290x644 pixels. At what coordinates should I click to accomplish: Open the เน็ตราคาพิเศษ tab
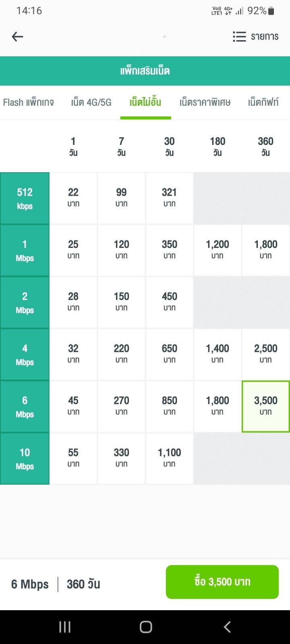[205, 102]
